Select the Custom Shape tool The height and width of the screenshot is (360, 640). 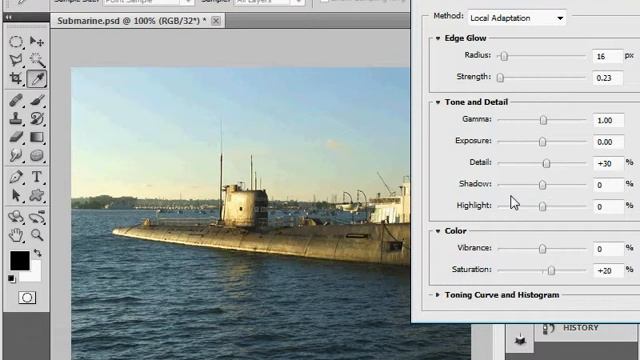point(37,196)
